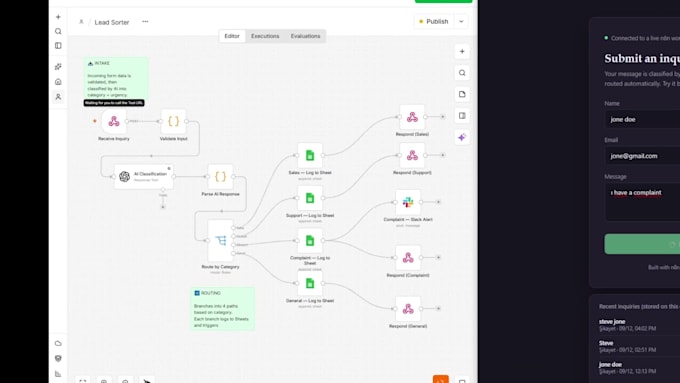
Task: Click the 'steve jone' recent inquiry row
Action: [639, 325]
